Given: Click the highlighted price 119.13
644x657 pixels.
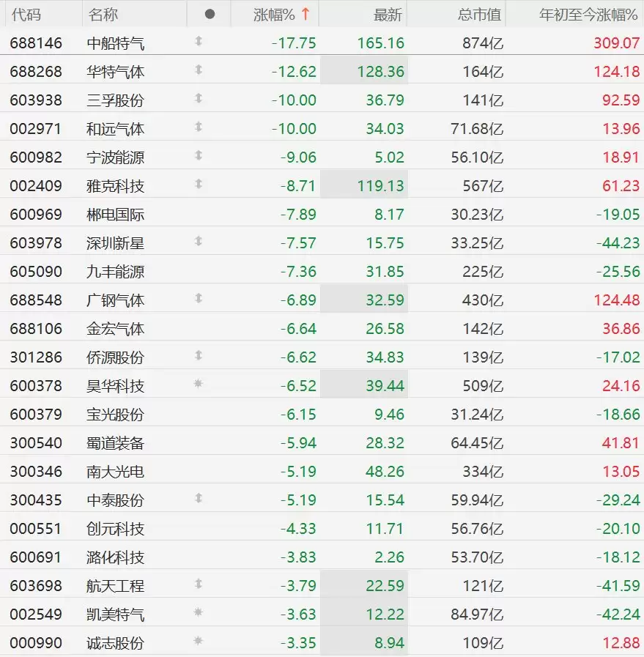Looking at the screenshot, I should (381, 186).
